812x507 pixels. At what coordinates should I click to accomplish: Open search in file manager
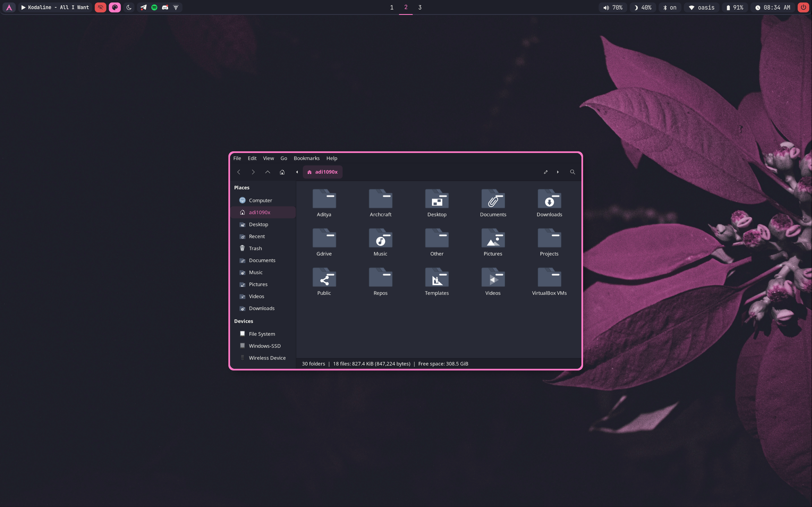pos(573,172)
